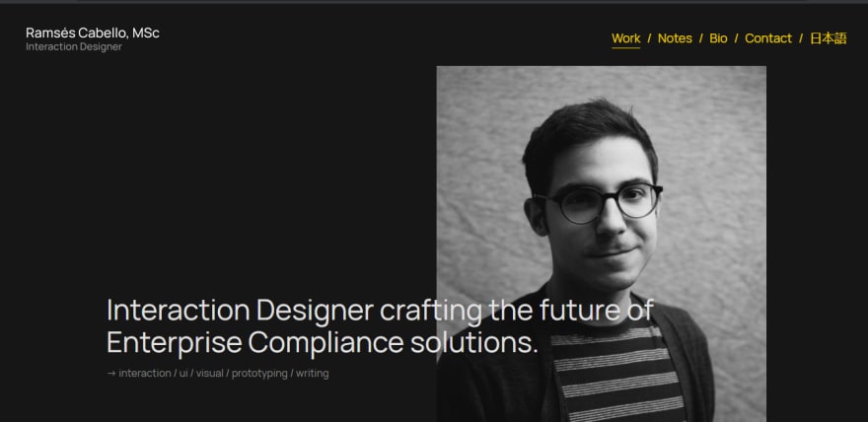This screenshot has width=868, height=422.
Task: Select Contact in the top navigation
Action: tap(768, 38)
